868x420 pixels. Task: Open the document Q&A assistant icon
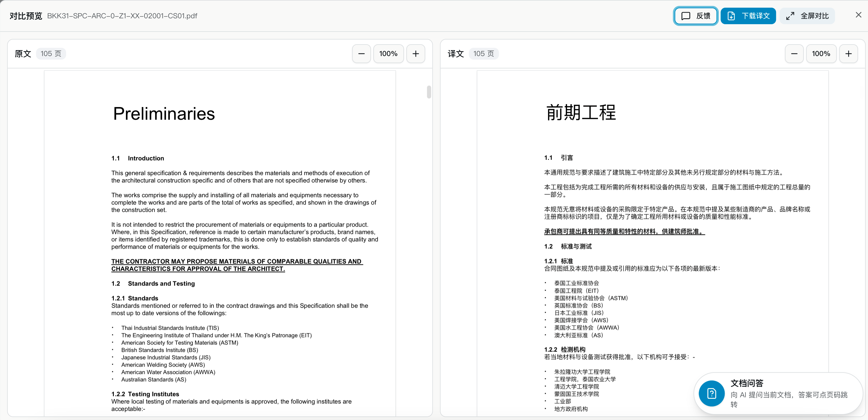click(711, 393)
